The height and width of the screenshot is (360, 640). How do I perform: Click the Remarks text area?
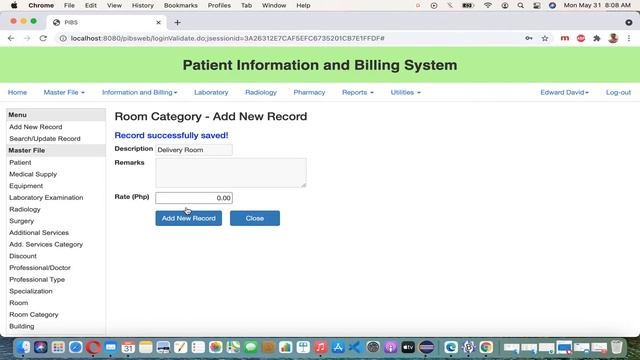click(231, 173)
